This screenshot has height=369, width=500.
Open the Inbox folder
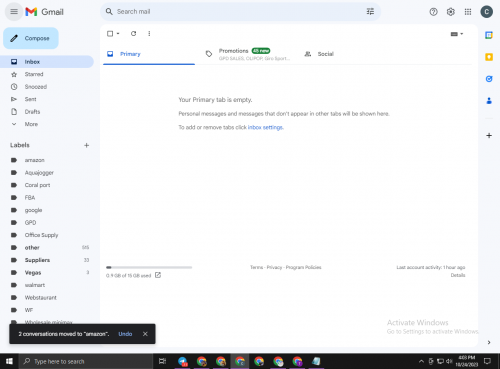pyautogui.click(x=47, y=62)
